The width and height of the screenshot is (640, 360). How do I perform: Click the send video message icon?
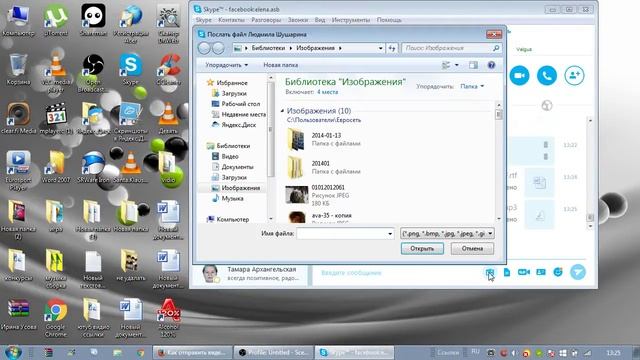524,272
